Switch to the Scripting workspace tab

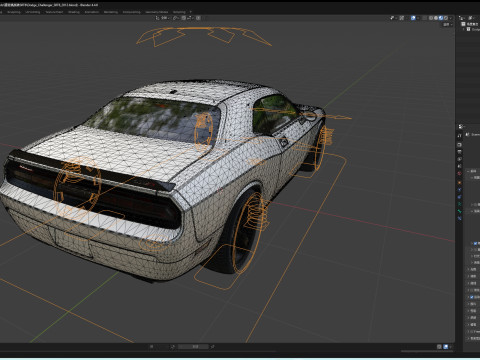179,12
